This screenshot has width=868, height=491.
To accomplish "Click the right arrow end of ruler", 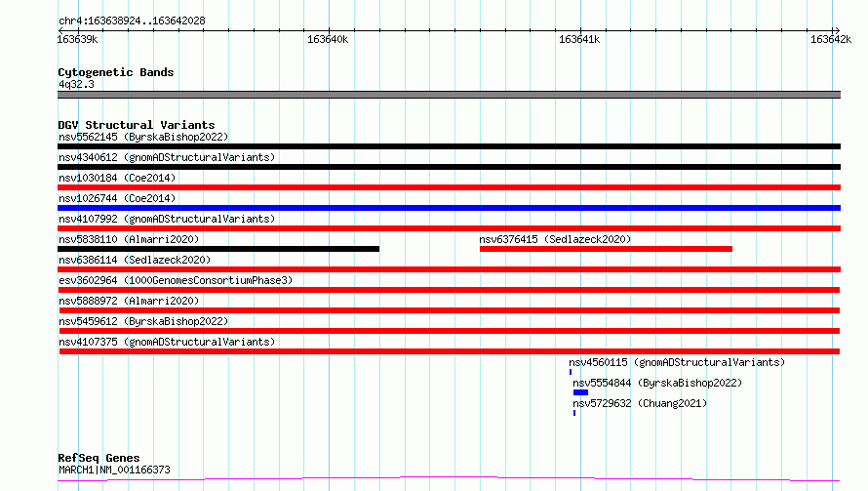I will [x=837, y=31].
